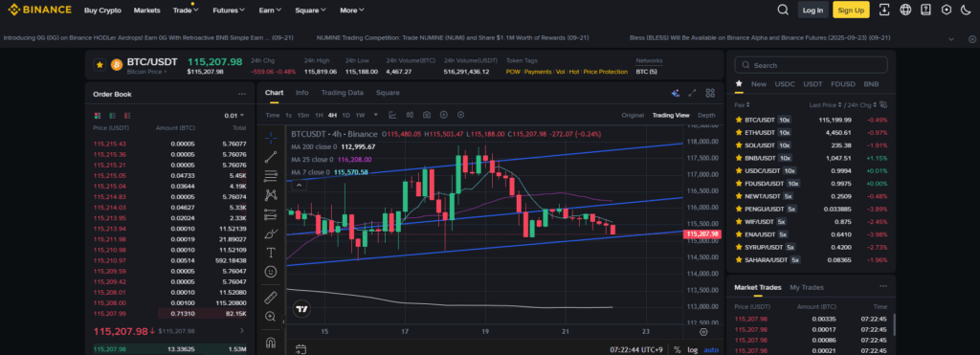The width and height of the screenshot is (980, 355).
Task: Open chart settings circle icon
Action: point(460,115)
